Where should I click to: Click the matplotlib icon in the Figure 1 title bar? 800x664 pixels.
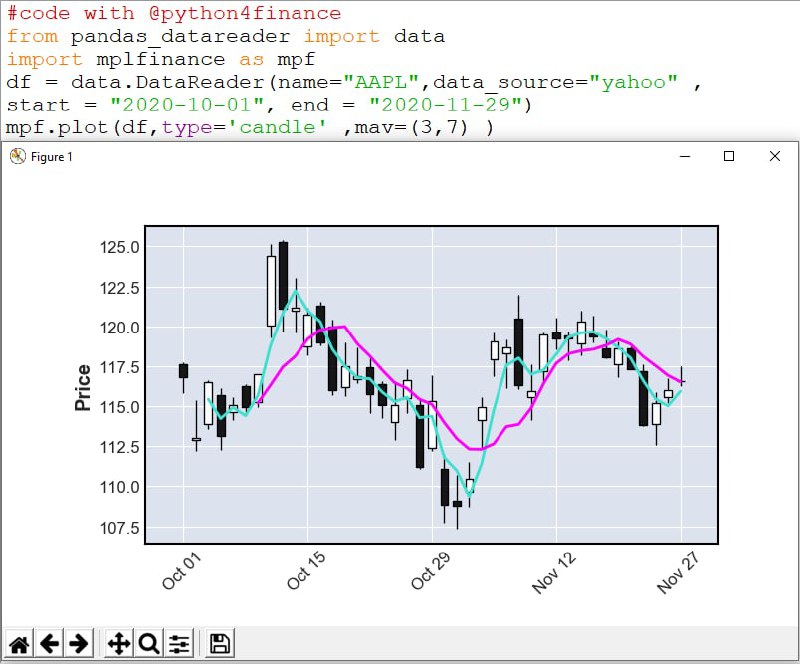pyautogui.click(x=17, y=156)
